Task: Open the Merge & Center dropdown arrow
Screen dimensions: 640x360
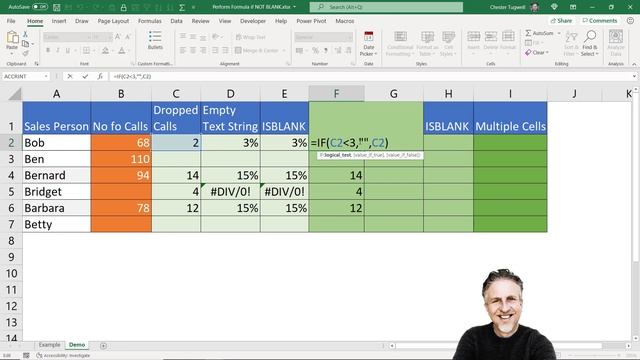Action: pyautogui.click(x=284, y=51)
